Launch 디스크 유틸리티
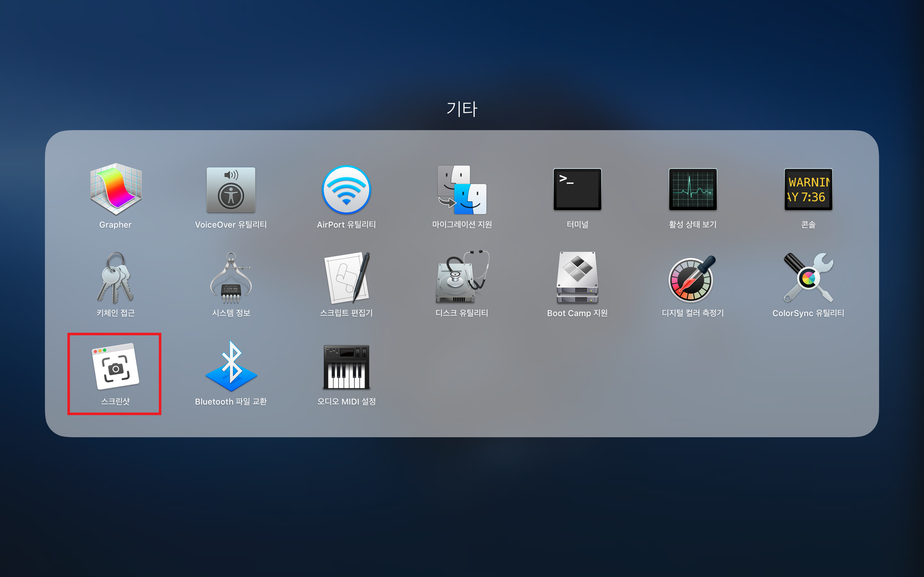Screen dimensions: 924x577 462,278
